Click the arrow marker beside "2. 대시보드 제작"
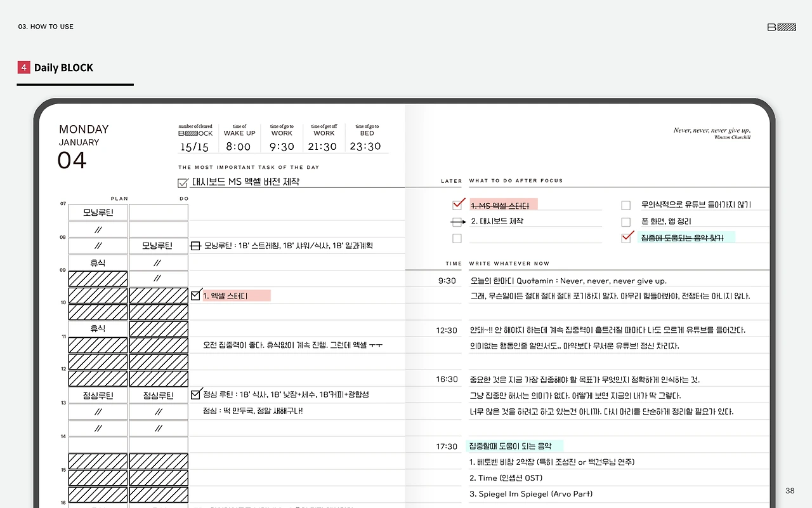The image size is (812, 508). (x=458, y=221)
